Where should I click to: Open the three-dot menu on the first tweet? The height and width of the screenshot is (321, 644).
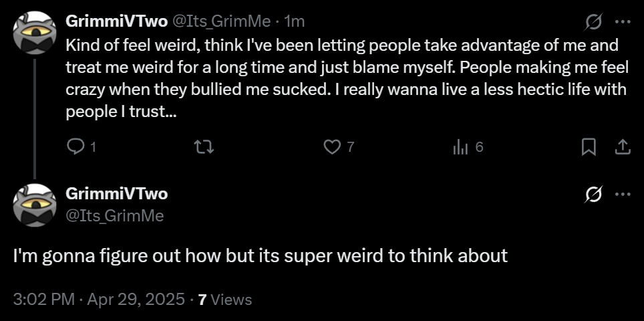click(622, 22)
